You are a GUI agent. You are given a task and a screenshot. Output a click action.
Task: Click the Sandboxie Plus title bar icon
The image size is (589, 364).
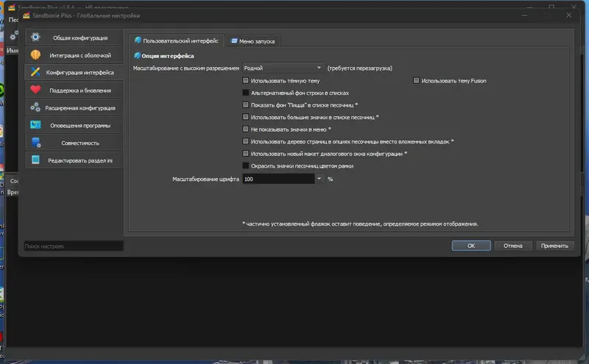click(x=27, y=15)
